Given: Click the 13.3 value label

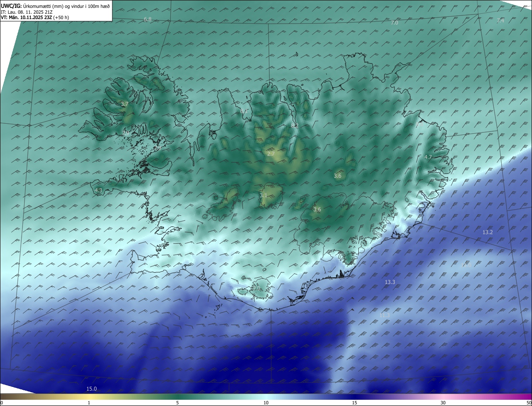Looking at the screenshot, I should 390,282.
